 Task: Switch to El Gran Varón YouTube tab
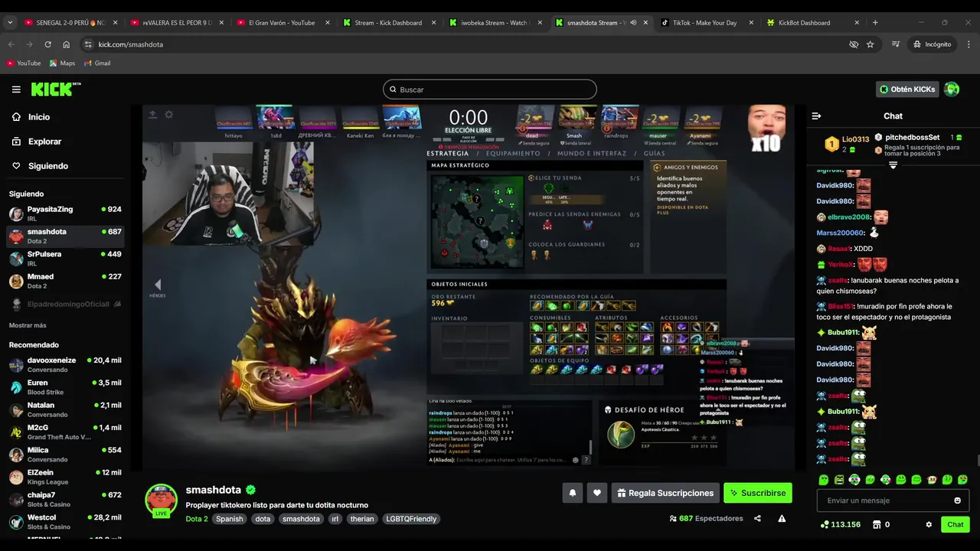(282, 22)
